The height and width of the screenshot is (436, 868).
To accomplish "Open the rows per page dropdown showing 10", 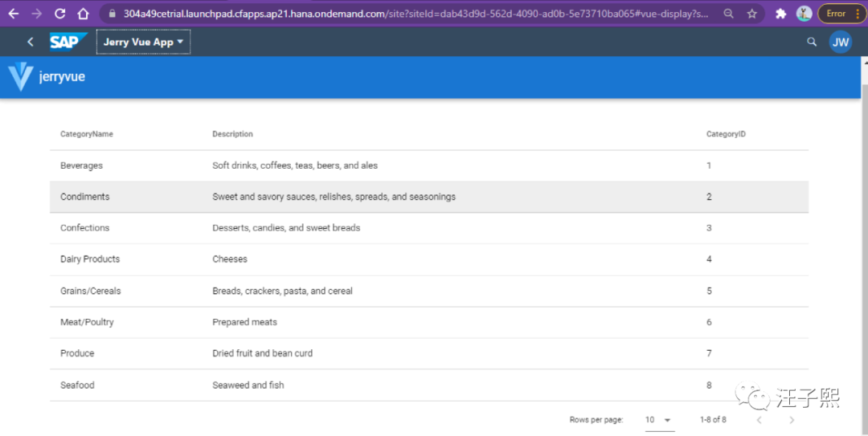I will pyautogui.click(x=659, y=420).
